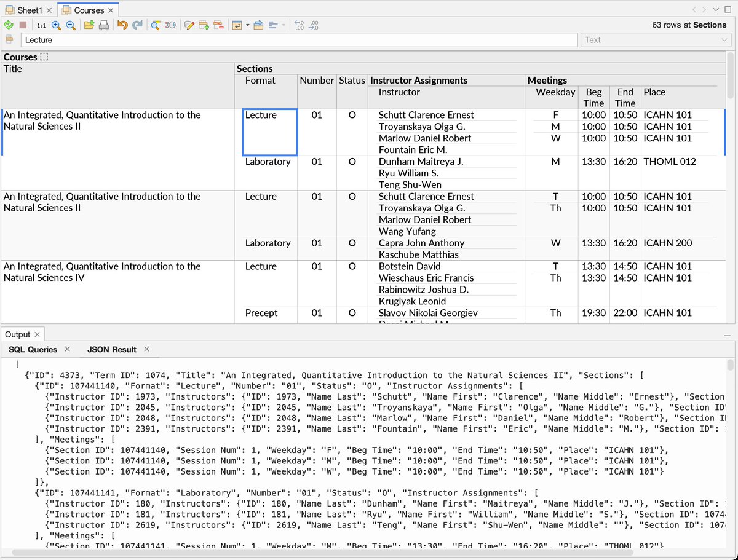Click the form export arrow icon
Viewport: 738px width, 560px height.
[258, 25]
